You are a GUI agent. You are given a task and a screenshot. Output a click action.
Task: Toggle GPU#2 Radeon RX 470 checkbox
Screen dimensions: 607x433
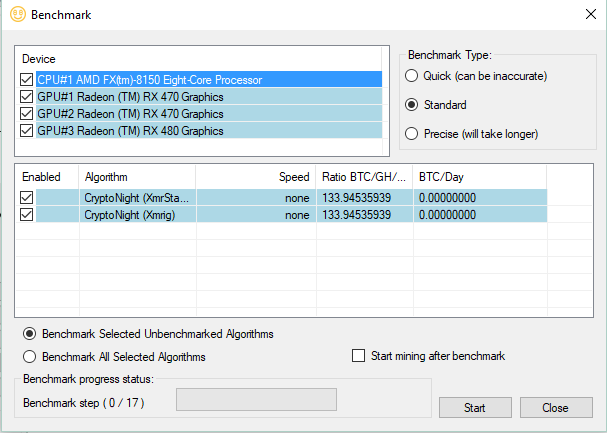pyautogui.click(x=26, y=114)
